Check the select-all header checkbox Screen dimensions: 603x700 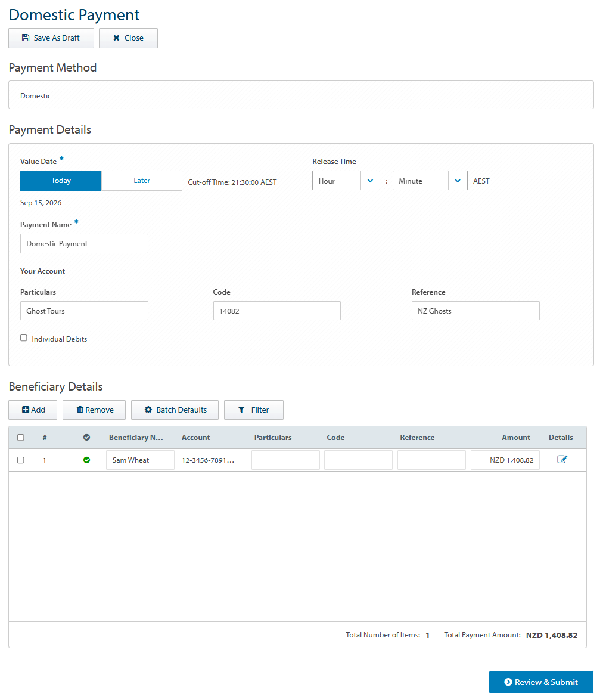point(20,438)
